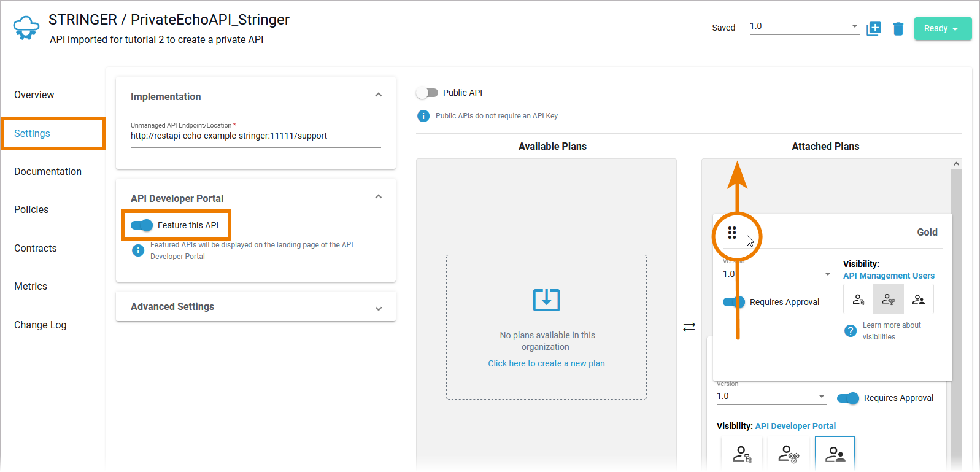This screenshot has height=472, width=980.
Task: Click the Gold plan drag handle
Action: click(732, 233)
